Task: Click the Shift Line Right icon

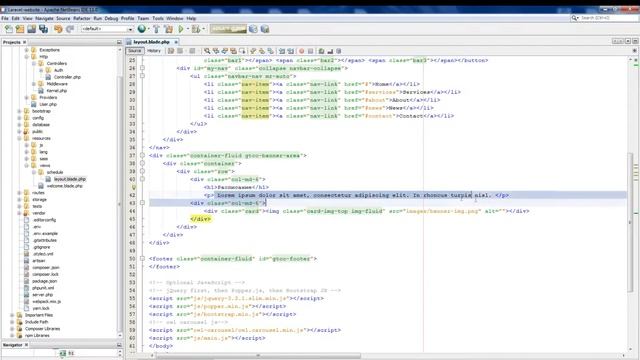Action: (291, 51)
